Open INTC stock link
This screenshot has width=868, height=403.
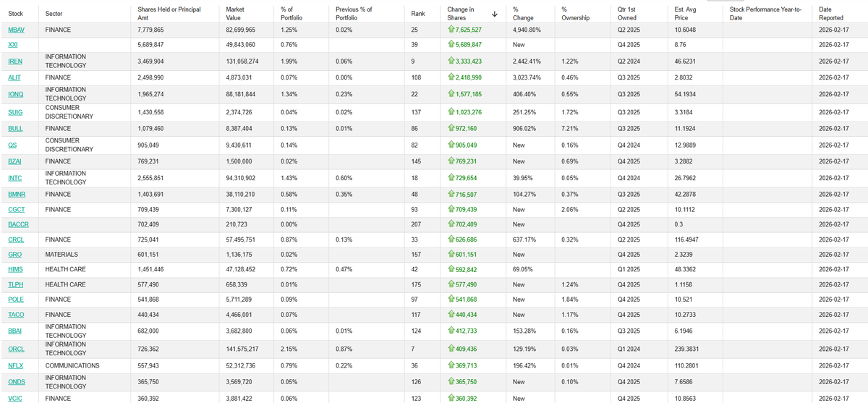pos(15,178)
